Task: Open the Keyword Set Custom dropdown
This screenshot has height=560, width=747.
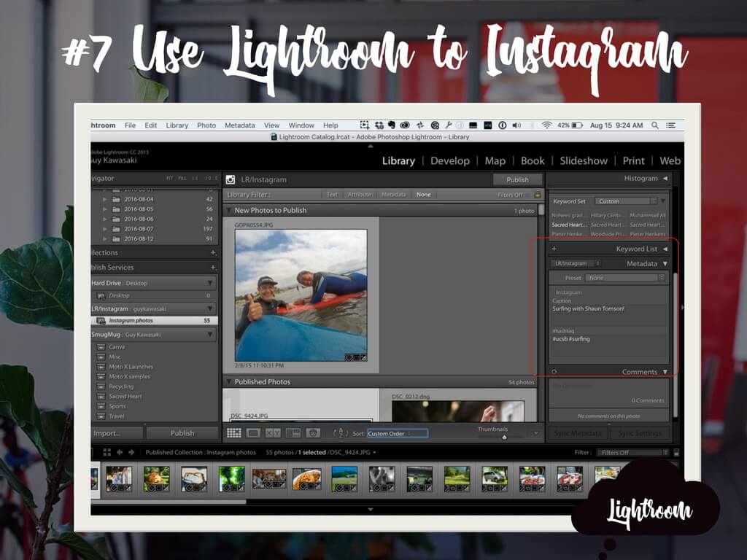Action: coord(625,201)
